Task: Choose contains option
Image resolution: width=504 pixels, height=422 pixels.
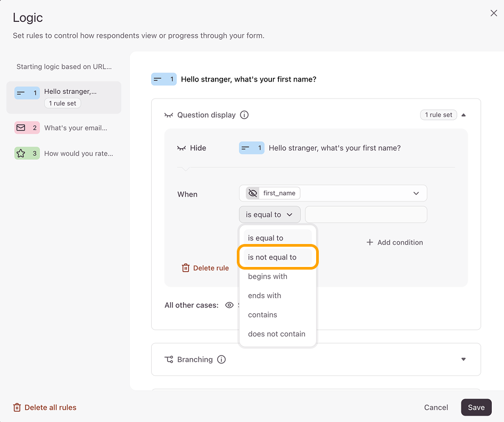Action: (278, 314)
